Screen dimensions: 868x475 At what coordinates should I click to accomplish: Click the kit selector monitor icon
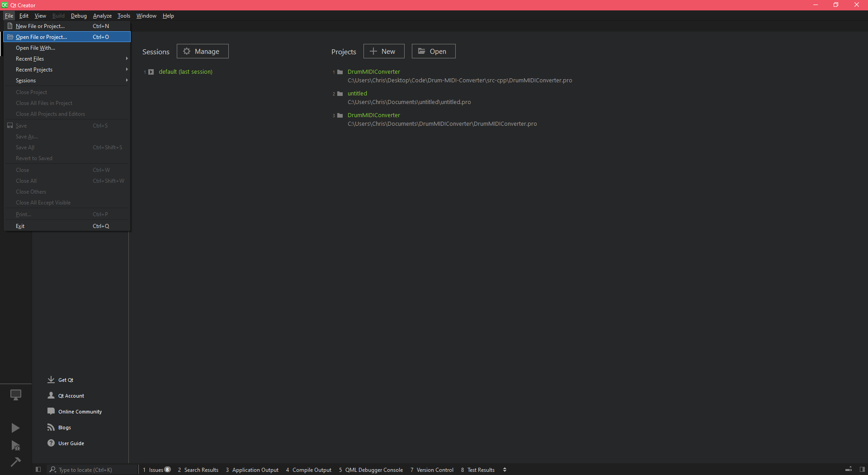coord(16,395)
